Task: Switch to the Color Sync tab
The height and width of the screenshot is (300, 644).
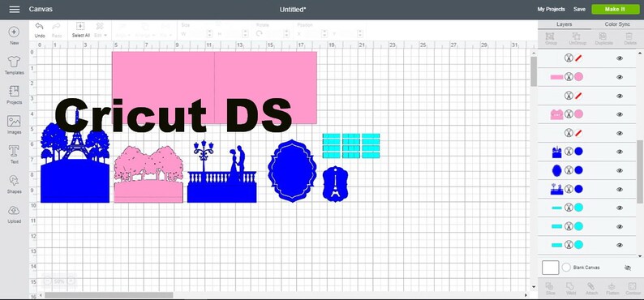Action: click(x=617, y=24)
